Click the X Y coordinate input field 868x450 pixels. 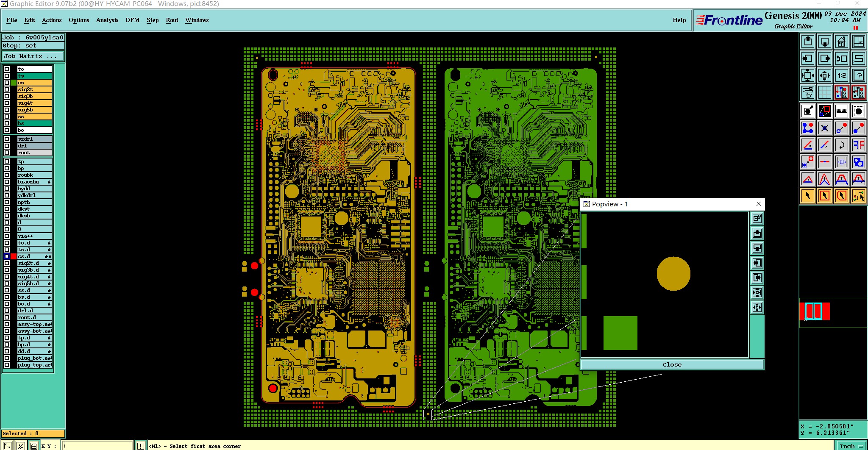coord(97,446)
